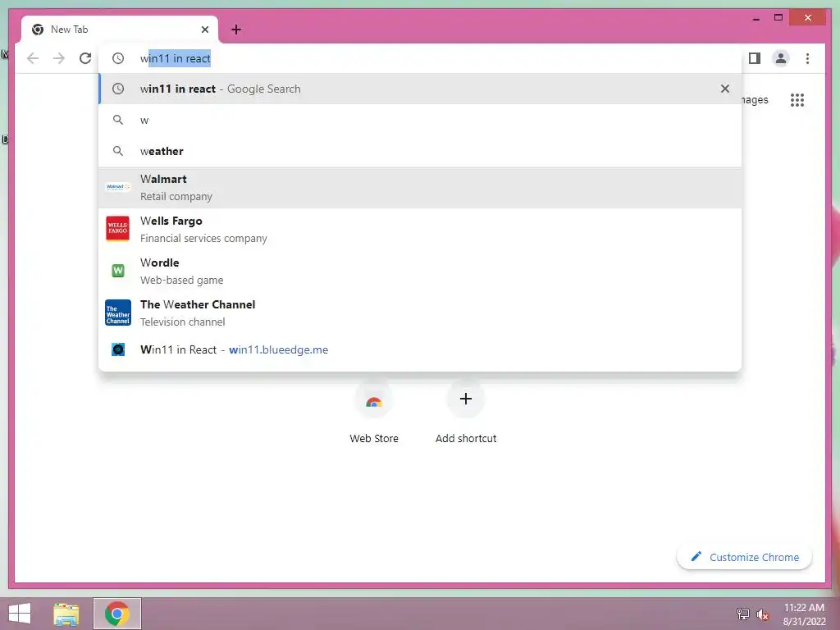Choose the 'w' search suggestion
840x630 pixels.
click(x=420, y=120)
